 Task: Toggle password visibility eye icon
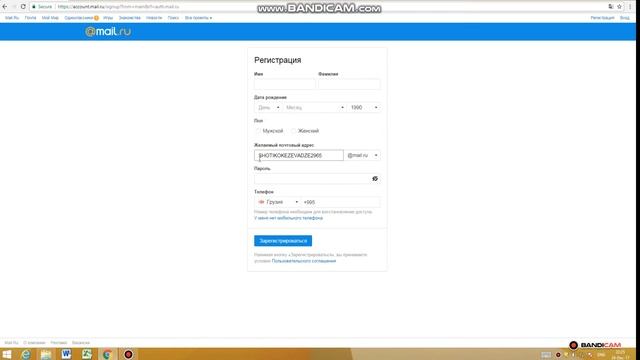[375, 179]
